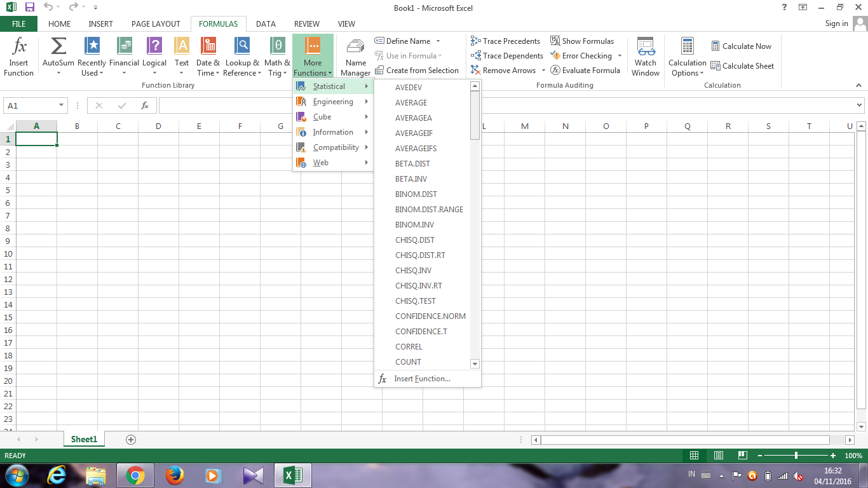
Task: Open the Name Box dropdown
Action: coord(62,105)
